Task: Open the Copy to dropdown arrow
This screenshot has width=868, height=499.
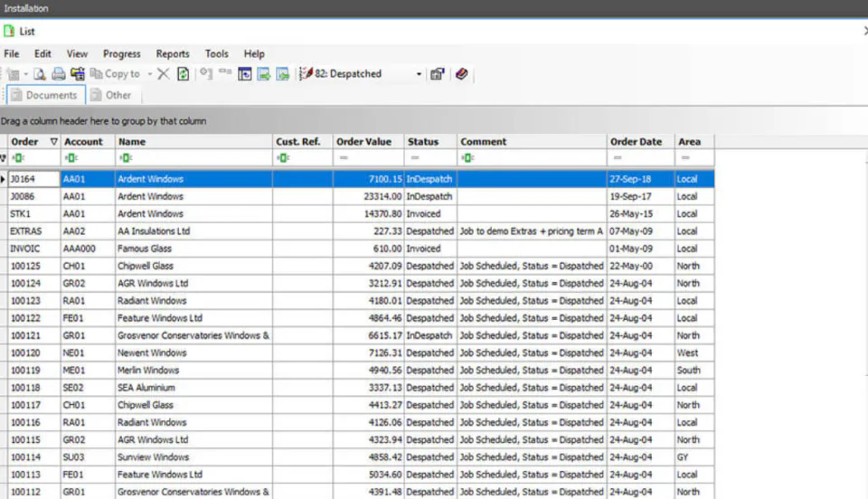Action: pos(149,73)
